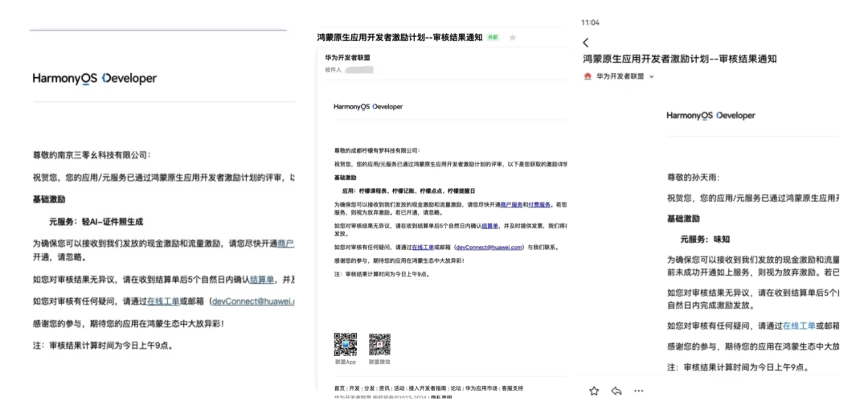Click the 结算单 link in the left email
Screen dimensions: 868x418
(262, 280)
